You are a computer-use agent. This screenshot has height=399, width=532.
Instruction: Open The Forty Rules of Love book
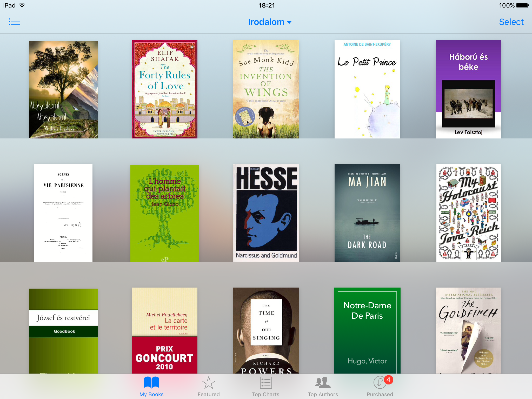pyautogui.click(x=165, y=89)
